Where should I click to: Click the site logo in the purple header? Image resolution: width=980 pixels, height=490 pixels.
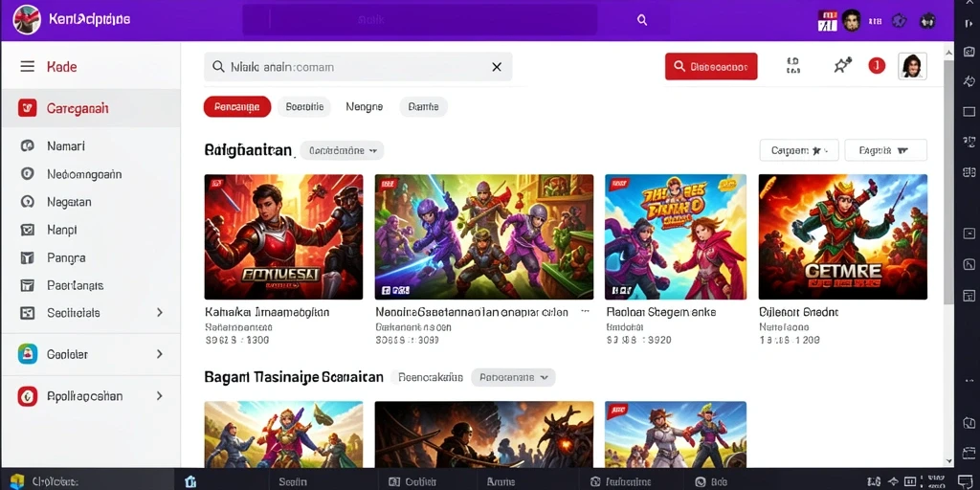point(26,19)
